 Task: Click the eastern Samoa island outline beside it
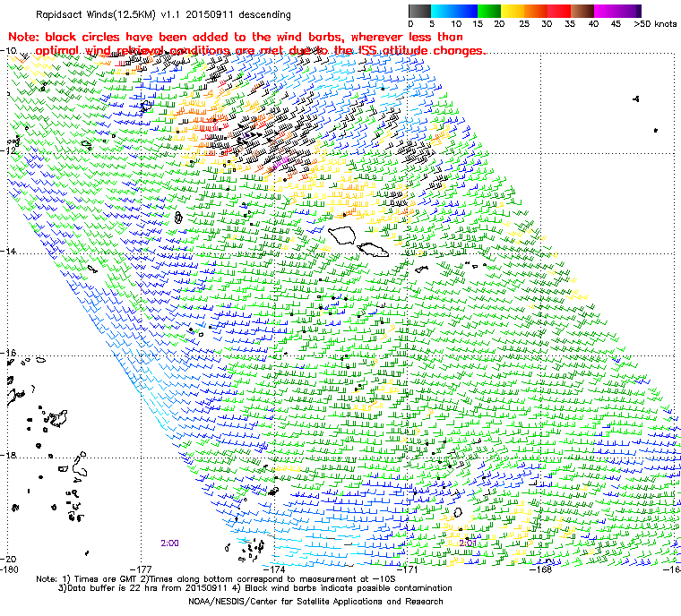[372, 250]
